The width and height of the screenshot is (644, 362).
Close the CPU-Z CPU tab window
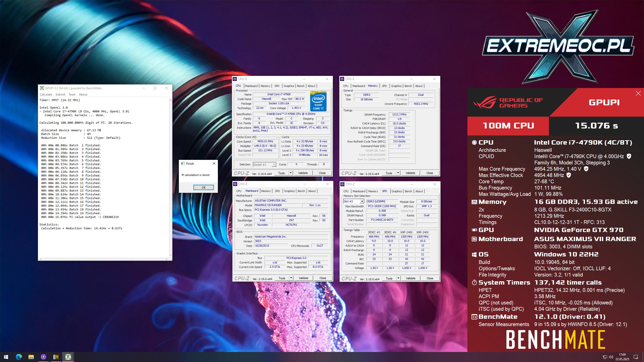pos(327,79)
